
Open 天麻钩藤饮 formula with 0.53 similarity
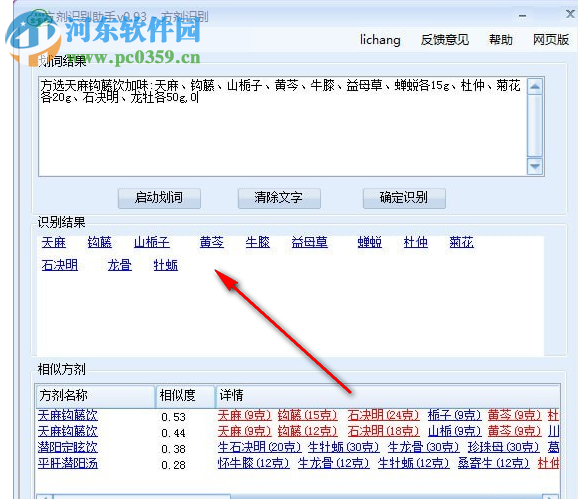68,415
